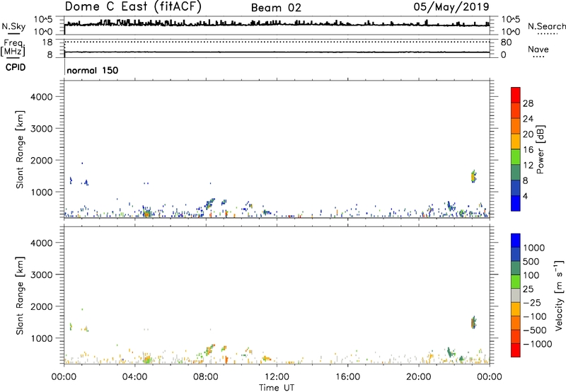The height and width of the screenshot is (392, 566).
Task: Click the blue 1000 velocity swatch
Action: tap(516, 241)
